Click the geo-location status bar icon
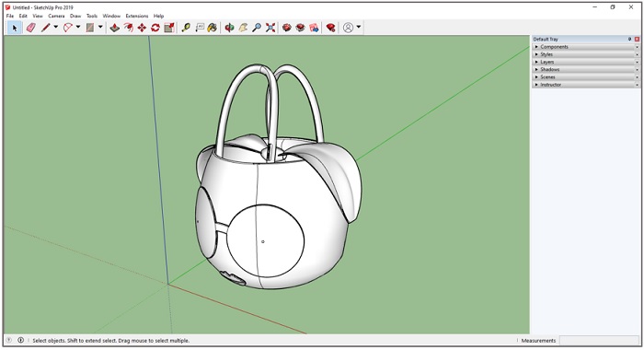This screenshot has height=350, width=644. point(9,340)
